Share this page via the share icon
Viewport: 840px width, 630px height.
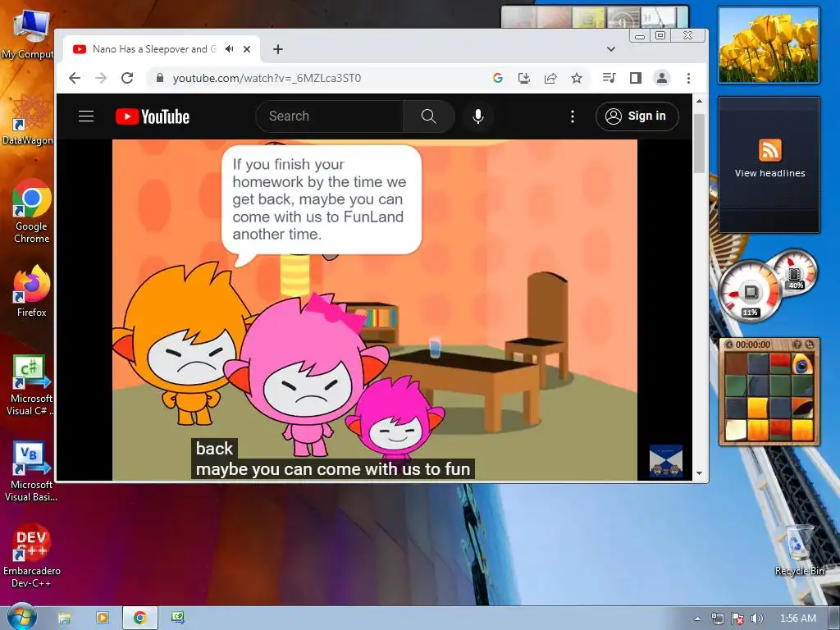coord(550,78)
